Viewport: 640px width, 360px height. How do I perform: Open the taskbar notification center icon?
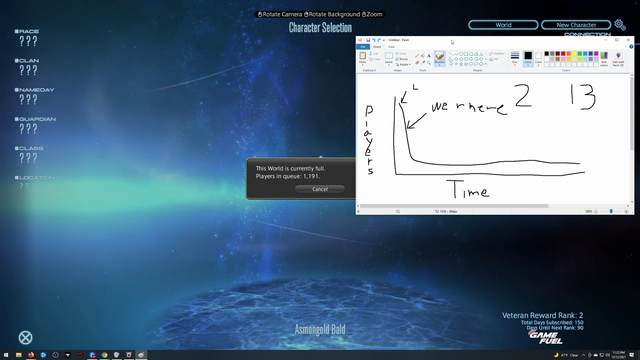click(x=631, y=355)
